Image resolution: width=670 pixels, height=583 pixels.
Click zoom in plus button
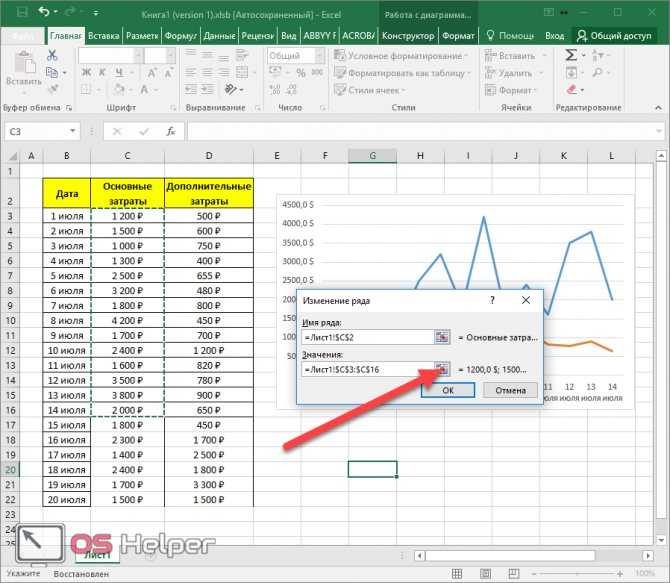click(620, 574)
